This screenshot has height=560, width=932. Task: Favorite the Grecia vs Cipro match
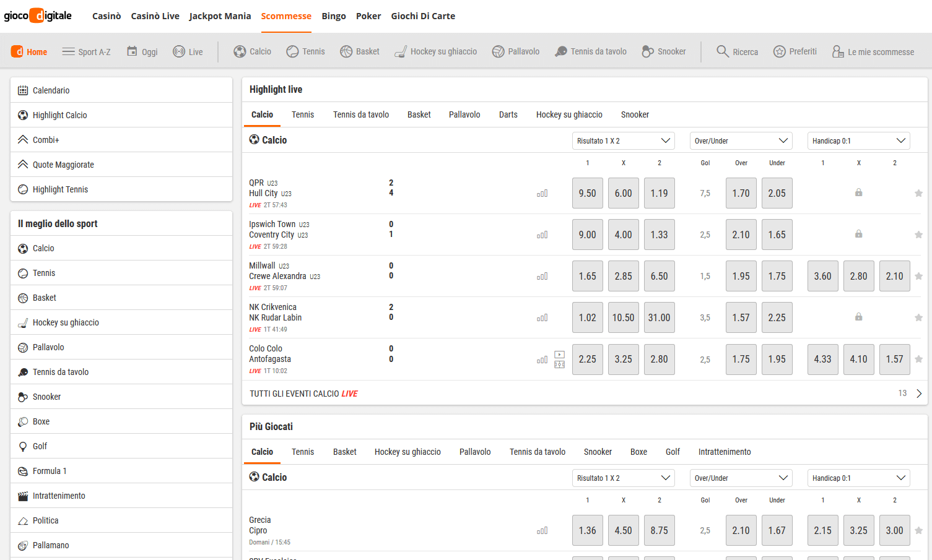tap(918, 530)
